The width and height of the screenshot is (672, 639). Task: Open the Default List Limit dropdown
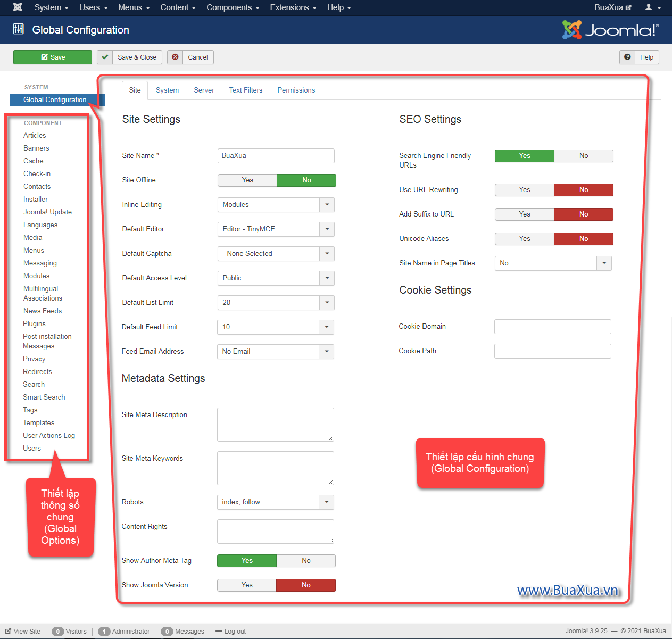(276, 303)
